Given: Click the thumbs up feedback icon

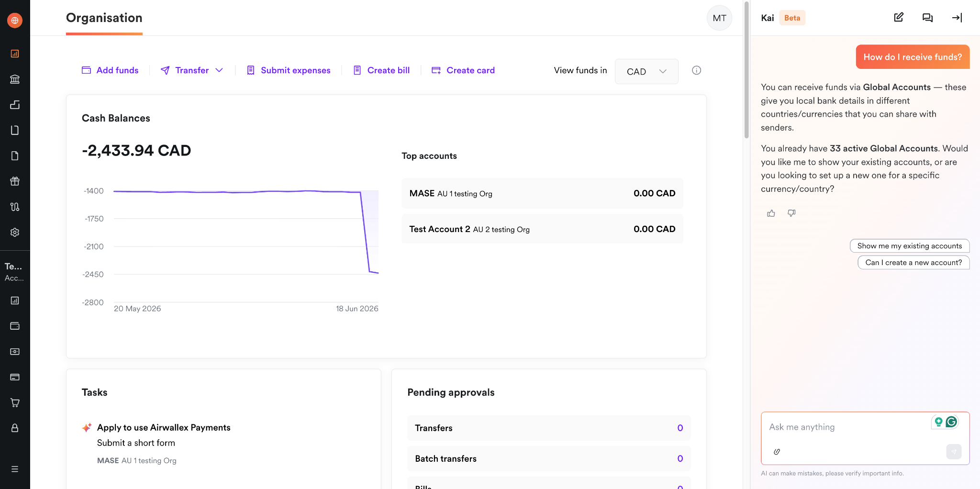Looking at the screenshot, I should point(771,213).
